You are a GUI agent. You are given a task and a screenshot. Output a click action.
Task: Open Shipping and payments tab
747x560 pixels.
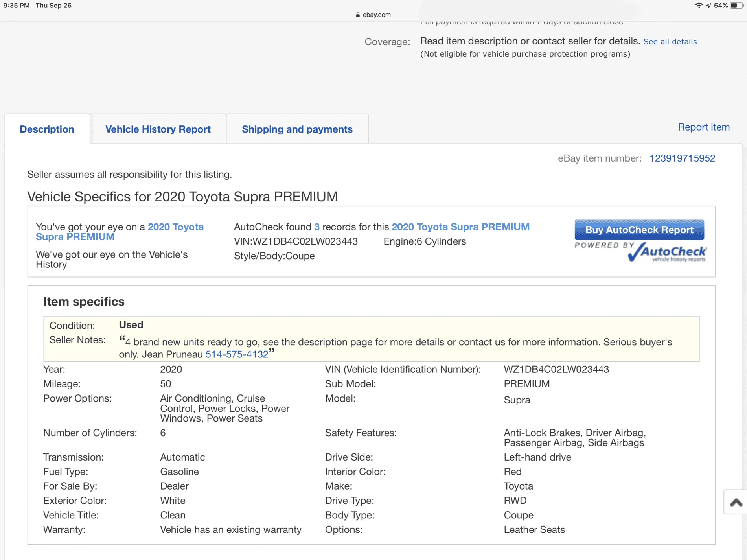point(297,129)
